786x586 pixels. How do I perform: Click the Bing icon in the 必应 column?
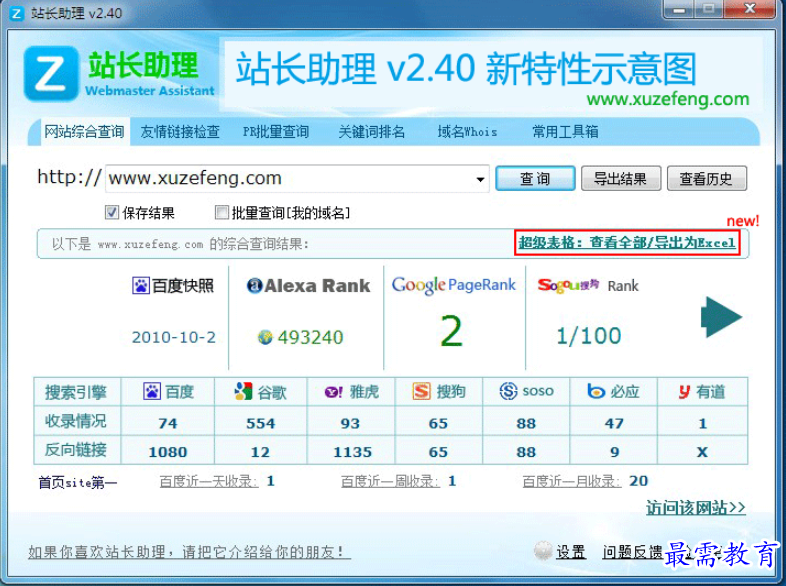coord(596,391)
